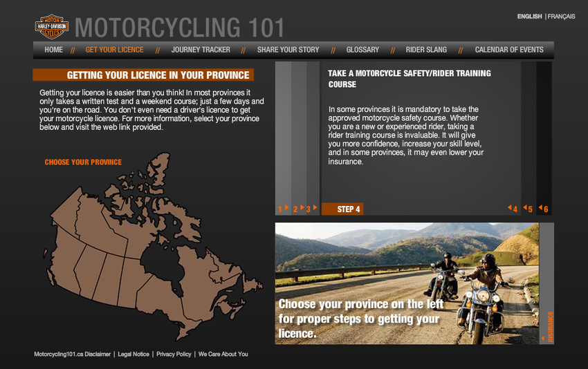588x369 pixels.
Task: Open the Rider Slang page
Action: (426, 50)
